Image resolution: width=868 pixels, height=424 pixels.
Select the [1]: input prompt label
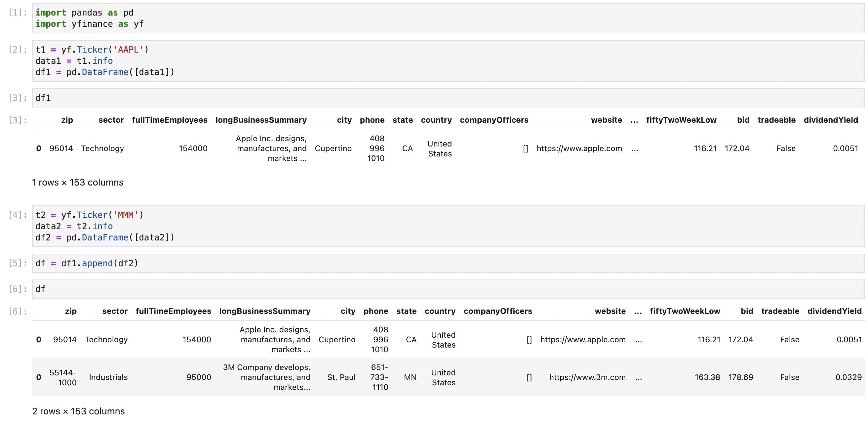pos(18,13)
